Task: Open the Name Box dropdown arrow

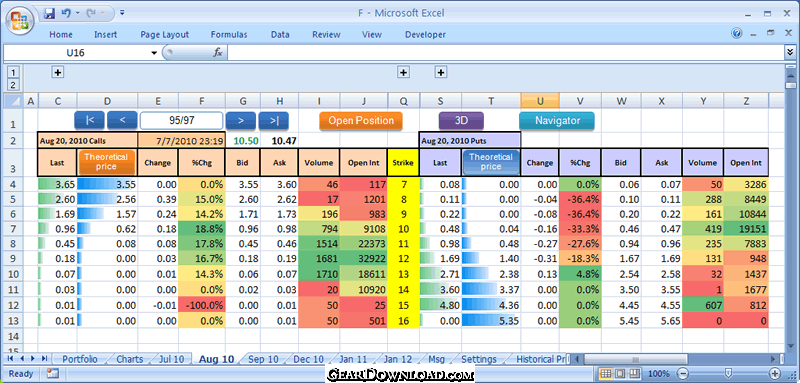Action: pyautogui.click(x=154, y=53)
